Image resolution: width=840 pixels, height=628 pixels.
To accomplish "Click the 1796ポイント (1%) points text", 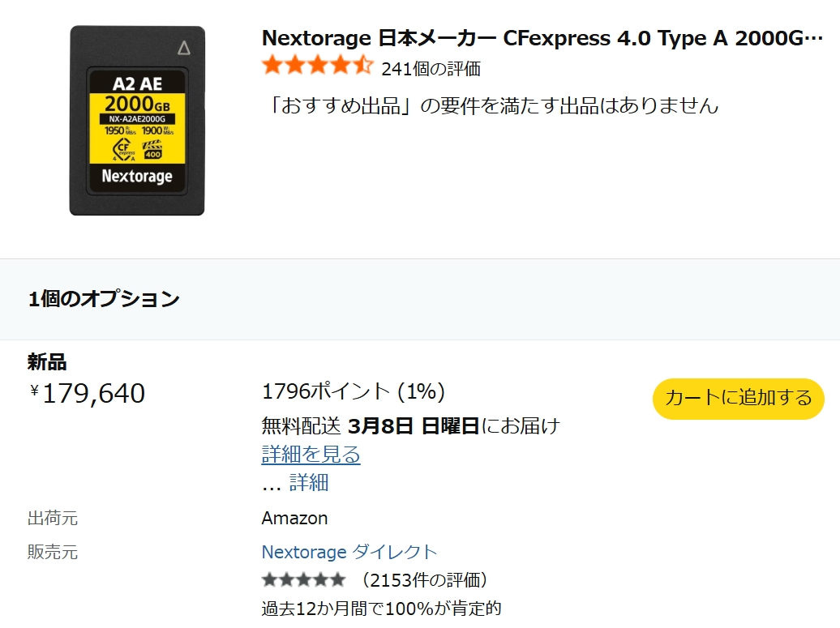I will tap(354, 392).
